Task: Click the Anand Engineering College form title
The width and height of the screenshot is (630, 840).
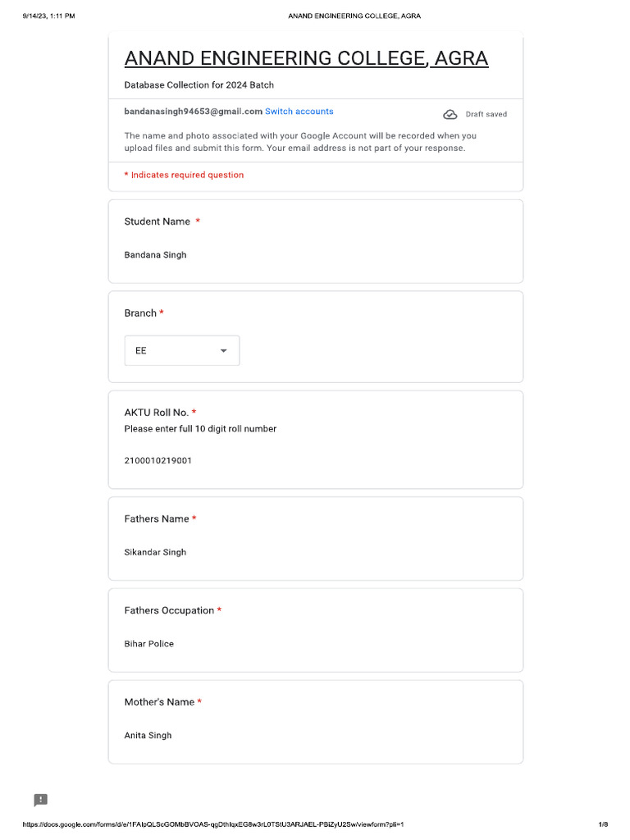Action: click(306, 58)
